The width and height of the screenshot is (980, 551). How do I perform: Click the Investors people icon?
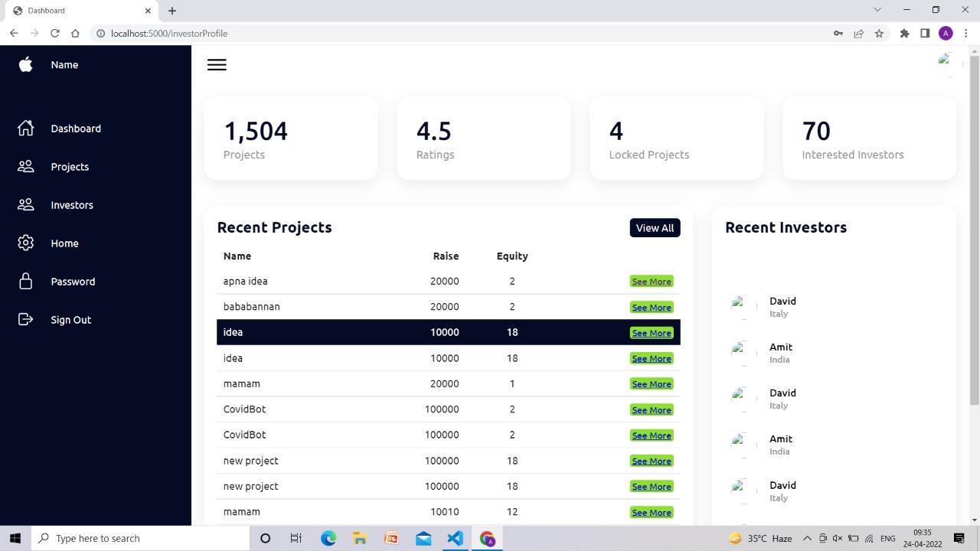25,205
